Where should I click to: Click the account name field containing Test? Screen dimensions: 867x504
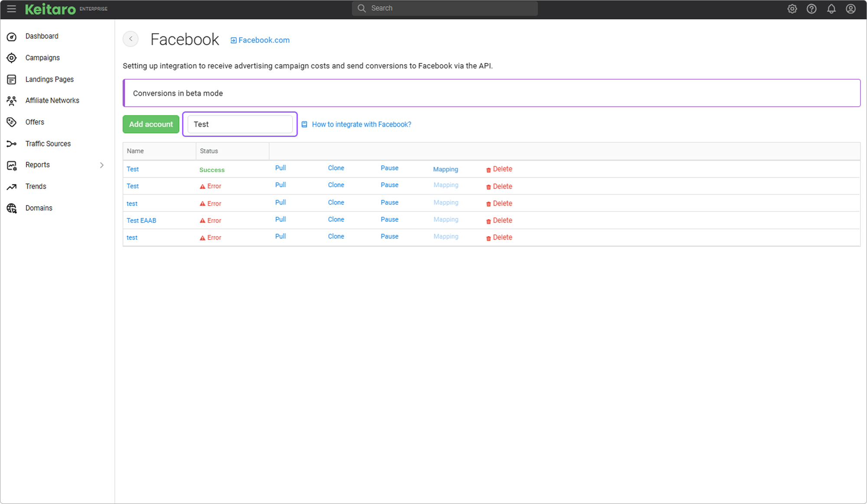(240, 124)
